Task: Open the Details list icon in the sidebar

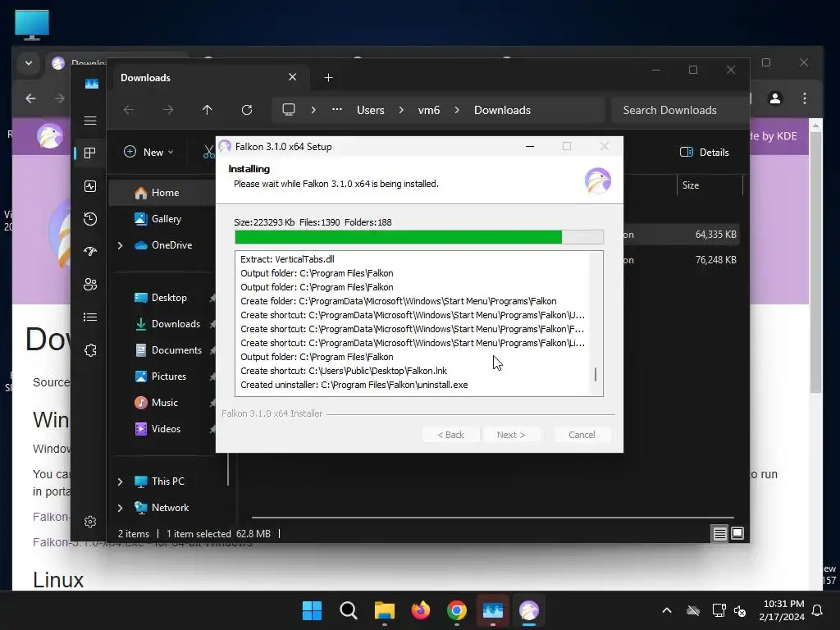Action: tap(90, 317)
